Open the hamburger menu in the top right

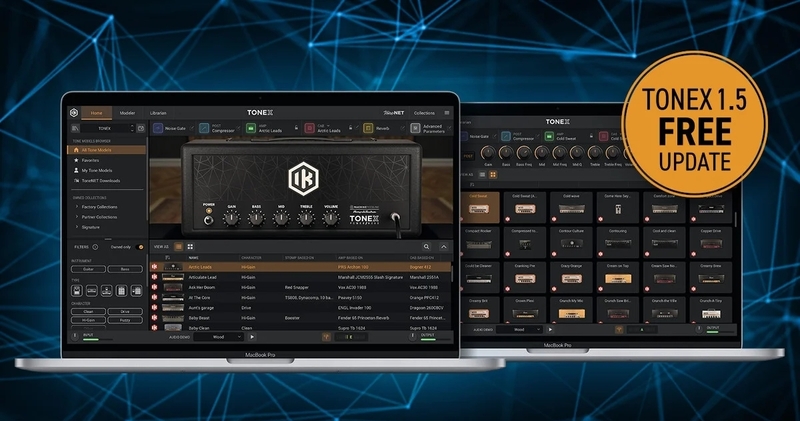point(446,113)
